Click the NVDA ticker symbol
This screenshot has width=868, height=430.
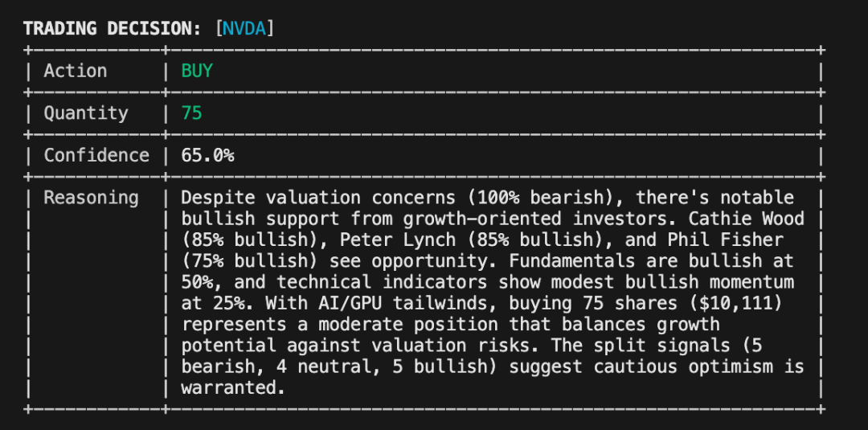point(244,29)
